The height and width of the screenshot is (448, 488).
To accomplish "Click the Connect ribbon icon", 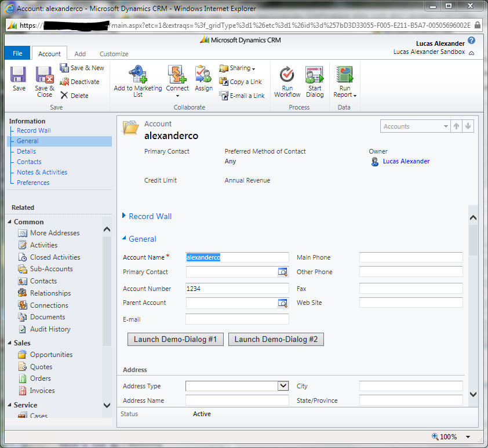I will (177, 74).
